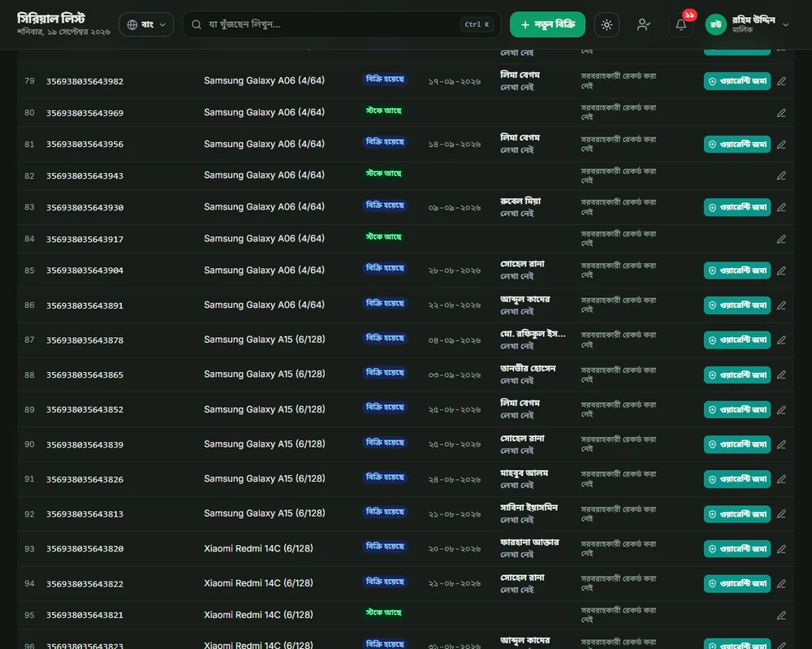The height and width of the screenshot is (649, 812).
Task: Edit row 80 with the pencil icon
Action: [x=781, y=113]
